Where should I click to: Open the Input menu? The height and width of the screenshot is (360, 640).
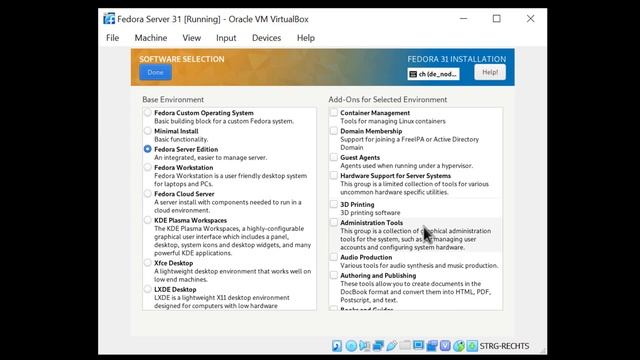(226, 38)
